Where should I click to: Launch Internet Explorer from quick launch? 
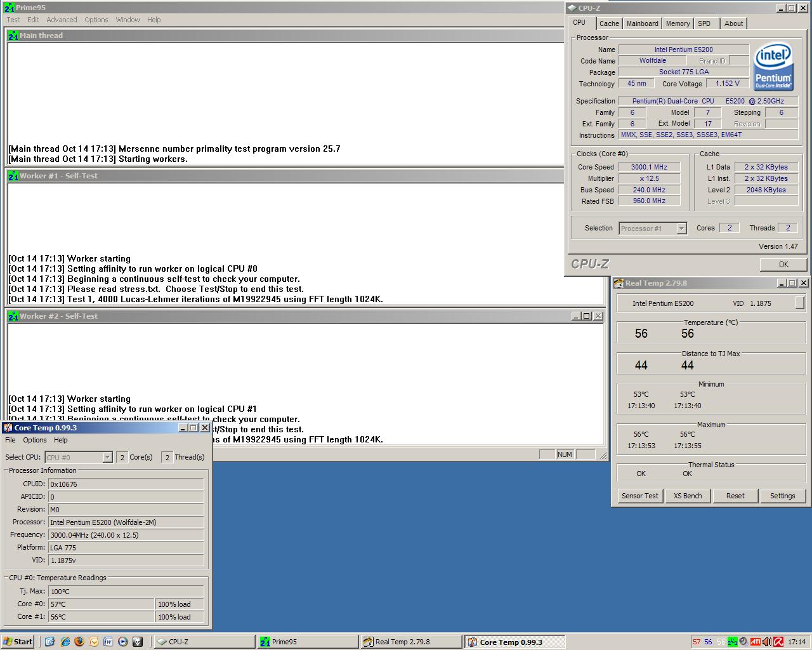(x=65, y=642)
